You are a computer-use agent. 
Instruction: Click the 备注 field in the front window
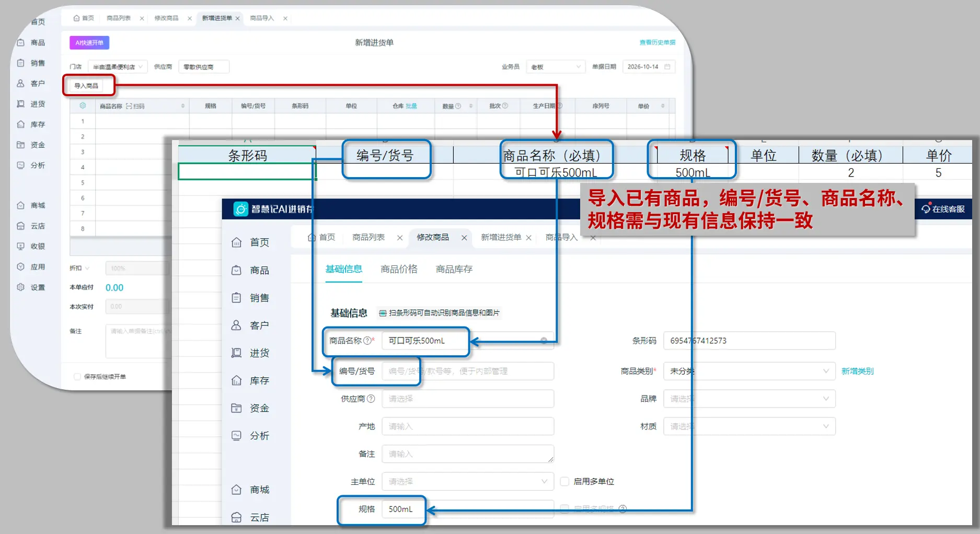click(x=467, y=454)
